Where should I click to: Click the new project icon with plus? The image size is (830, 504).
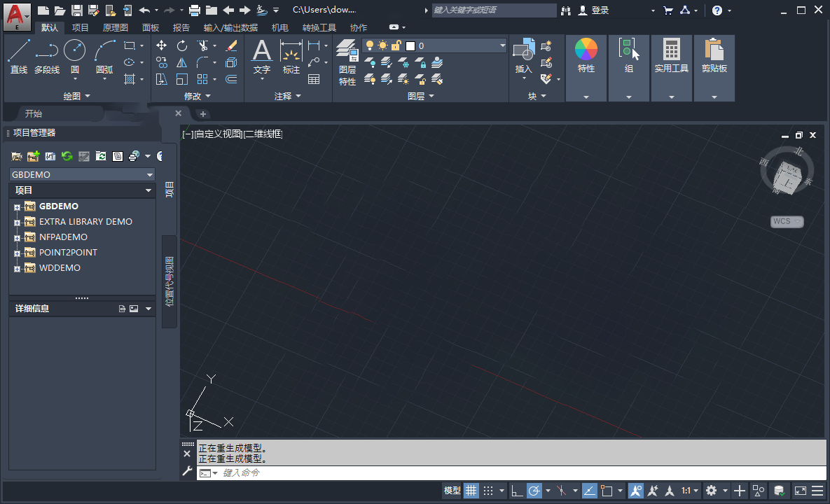[x=34, y=156]
